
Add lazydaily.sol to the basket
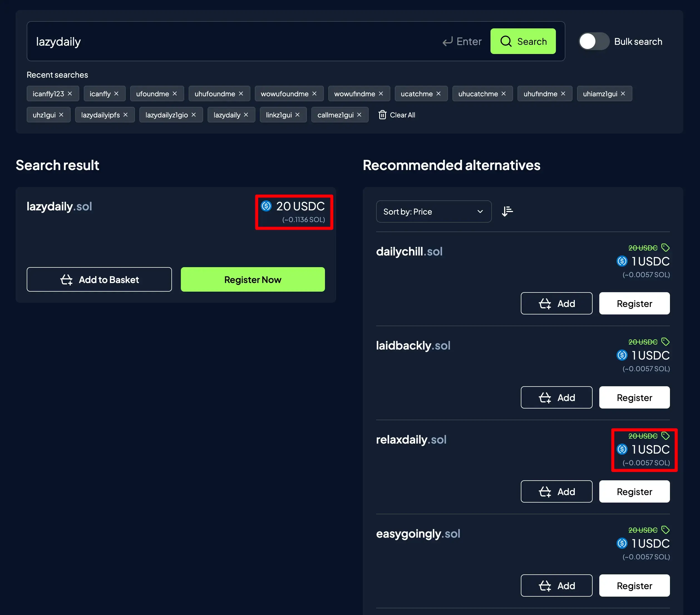(99, 280)
